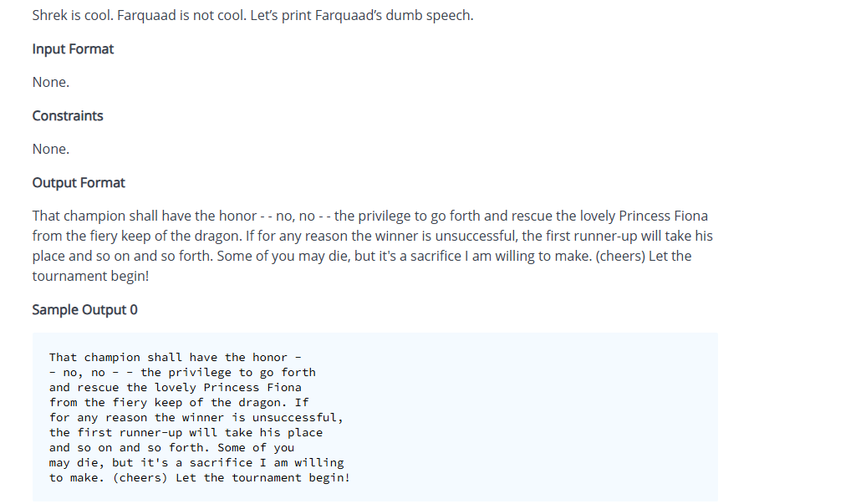Click the sample code line starting "for any reason"
Image resolution: width=856 pixels, height=504 pixels.
click(x=196, y=418)
